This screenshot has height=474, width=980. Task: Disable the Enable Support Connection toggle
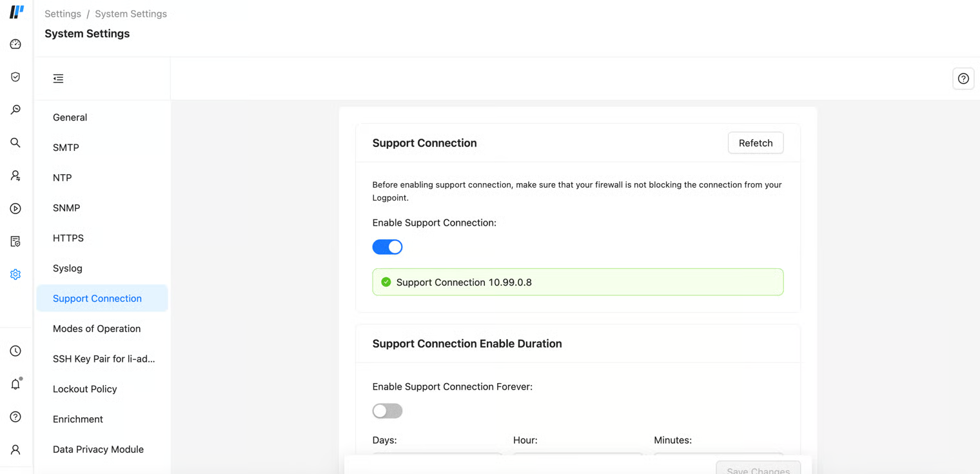[387, 247]
